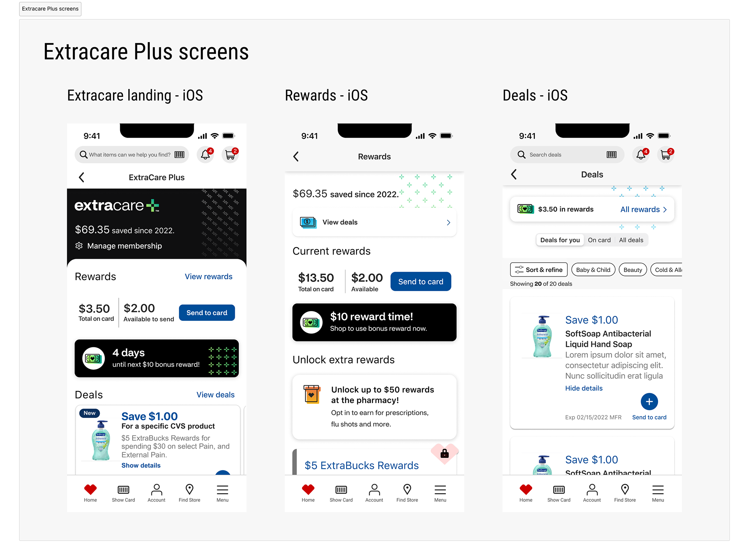Click SoftSoap product image on first Deals card
This screenshot has width=749, height=560.
(542, 336)
